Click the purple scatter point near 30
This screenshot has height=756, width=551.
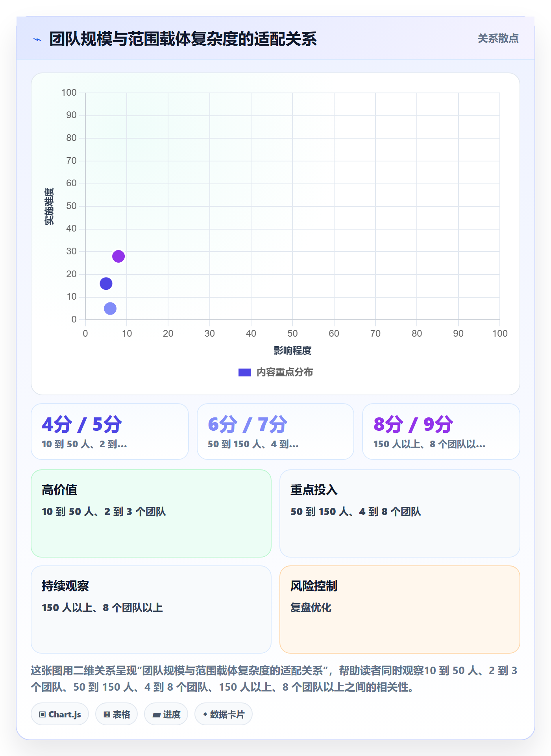(118, 256)
